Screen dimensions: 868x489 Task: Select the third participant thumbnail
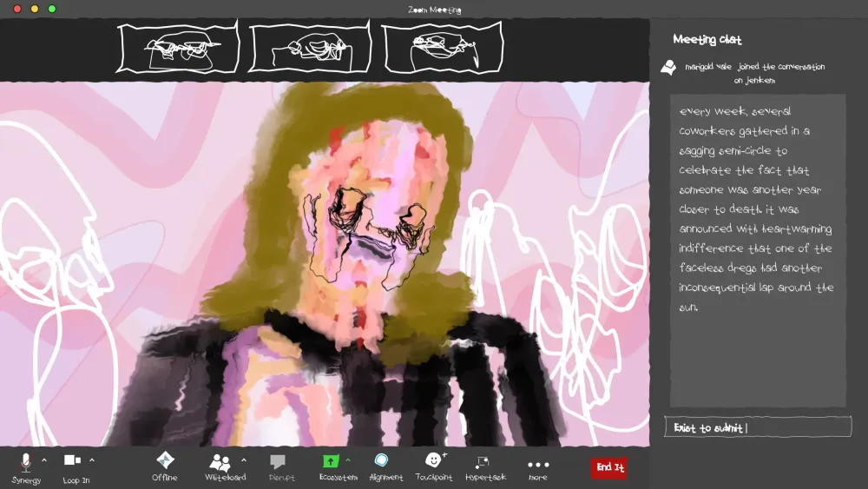pos(443,48)
